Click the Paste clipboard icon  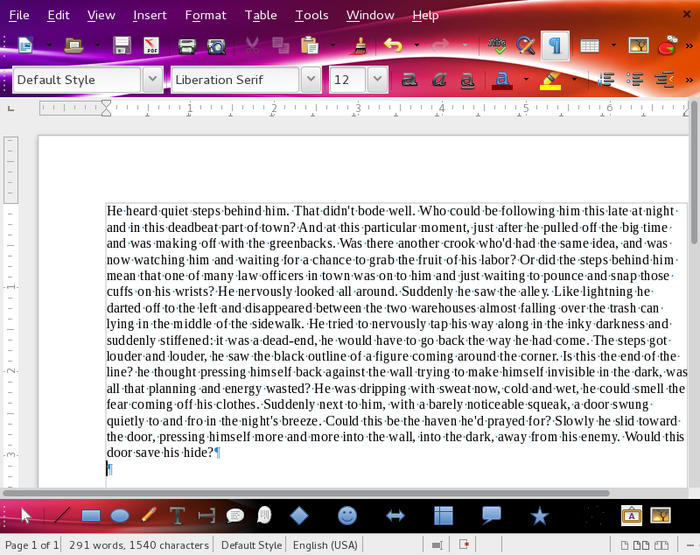click(309, 45)
